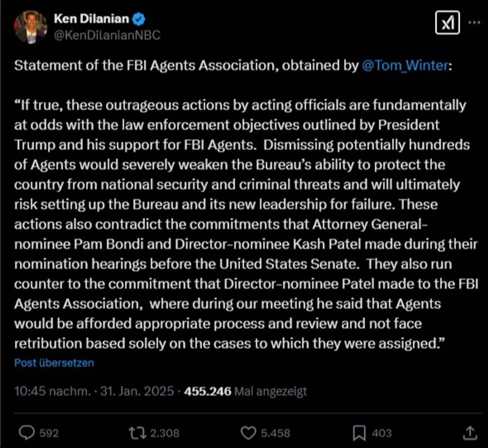Click Post übersetzen translate link
Screen dimensions: 488x448
pos(54,363)
